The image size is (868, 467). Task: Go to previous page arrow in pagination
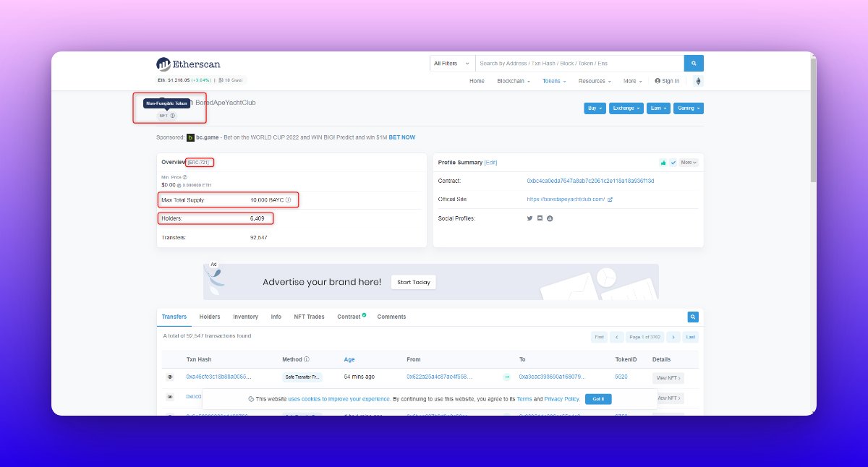[x=617, y=337]
